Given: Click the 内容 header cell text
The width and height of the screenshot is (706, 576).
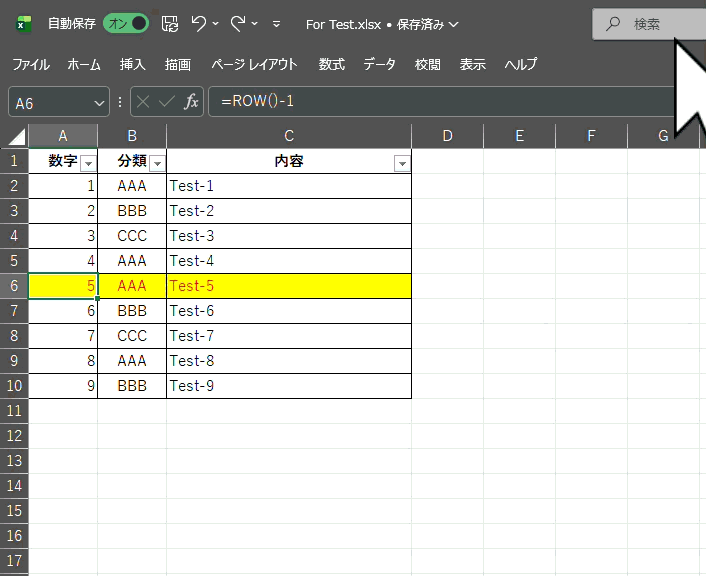Looking at the screenshot, I should [289, 161].
